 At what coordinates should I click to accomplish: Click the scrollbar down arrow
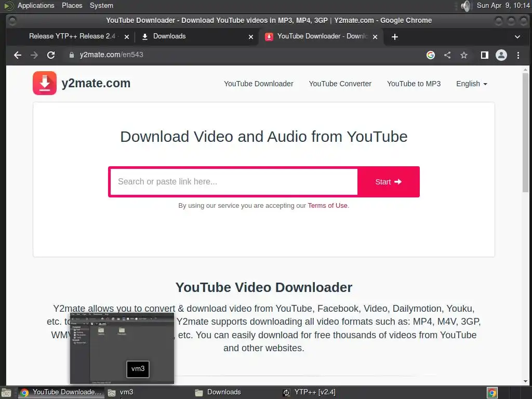[x=525, y=381]
